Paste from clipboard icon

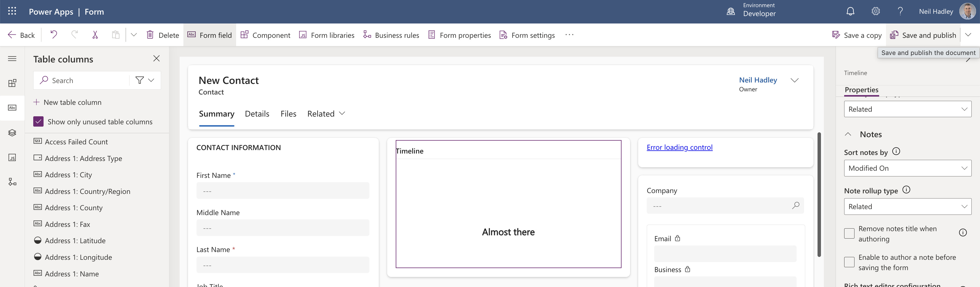pos(116,35)
